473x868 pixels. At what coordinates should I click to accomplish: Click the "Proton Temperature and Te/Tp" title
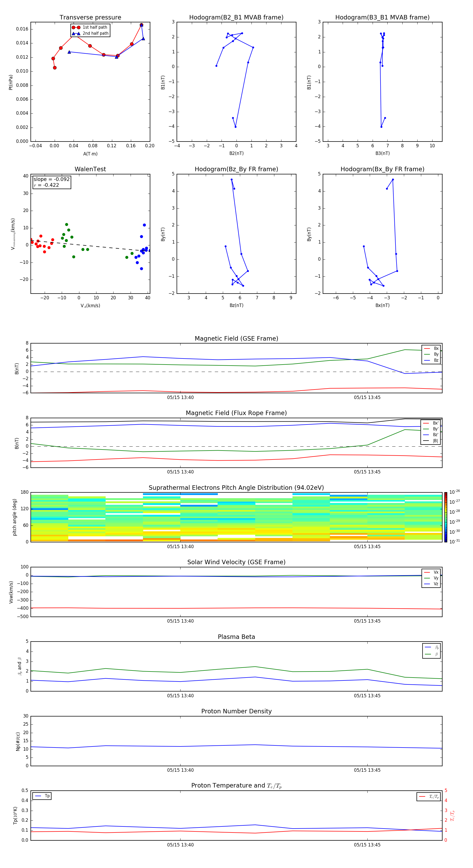pyautogui.click(x=236, y=786)
